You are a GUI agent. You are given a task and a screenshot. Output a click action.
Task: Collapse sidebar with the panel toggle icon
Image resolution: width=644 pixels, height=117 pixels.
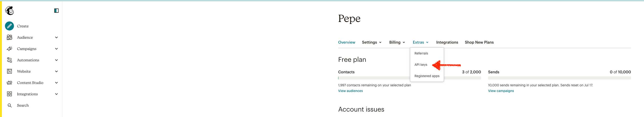pos(56,10)
